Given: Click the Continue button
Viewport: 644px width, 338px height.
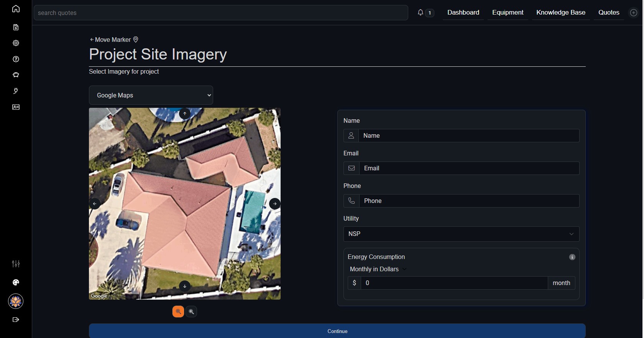Looking at the screenshot, I should pyautogui.click(x=337, y=331).
